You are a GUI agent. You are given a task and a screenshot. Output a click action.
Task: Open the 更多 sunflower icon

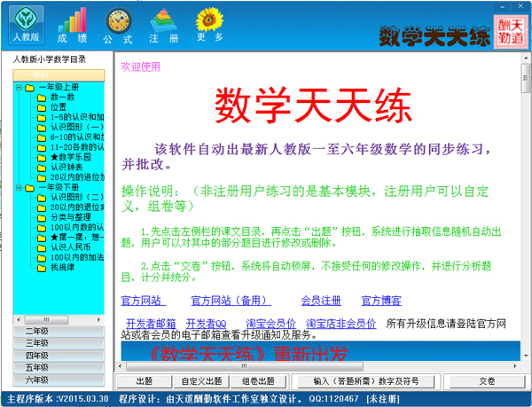pos(209,25)
